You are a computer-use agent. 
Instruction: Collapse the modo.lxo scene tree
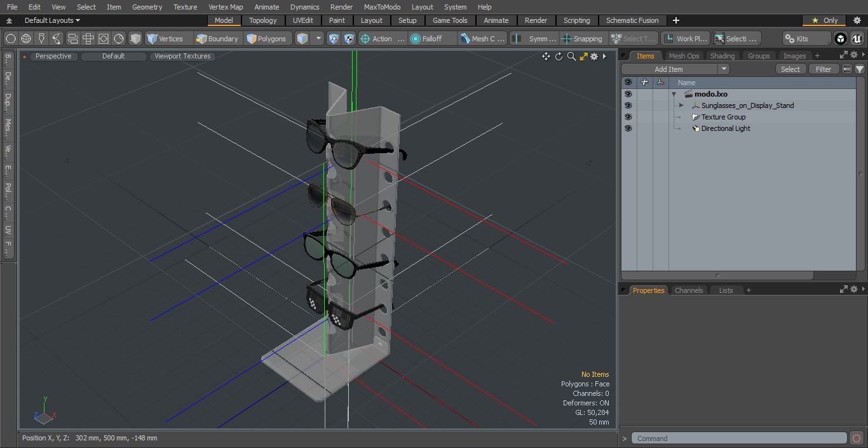click(674, 94)
